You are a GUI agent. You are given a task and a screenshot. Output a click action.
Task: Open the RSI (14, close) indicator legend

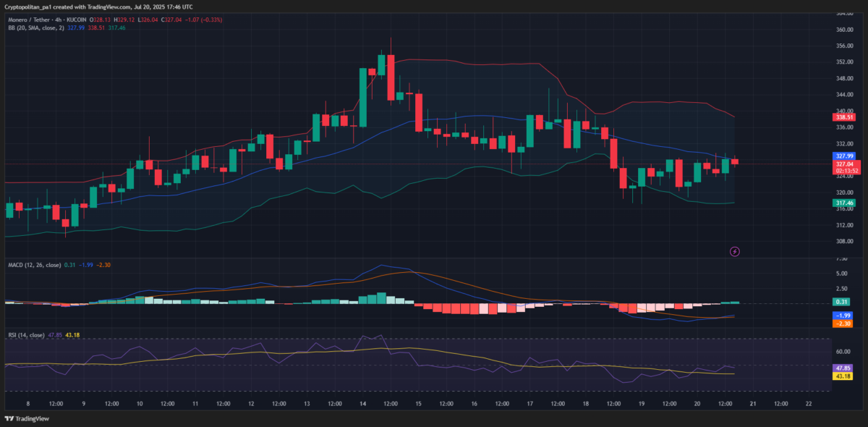click(x=26, y=335)
